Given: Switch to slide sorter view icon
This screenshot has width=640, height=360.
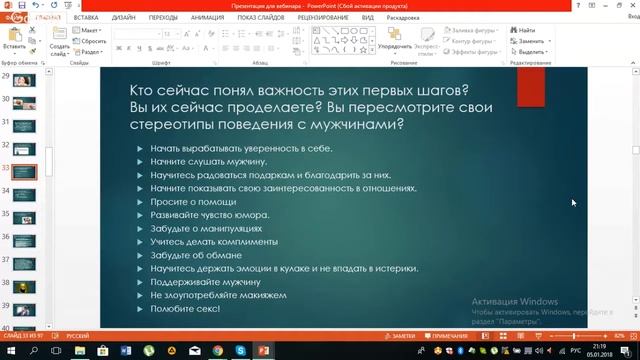Looking at the screenshot, I should pos(503,336).
